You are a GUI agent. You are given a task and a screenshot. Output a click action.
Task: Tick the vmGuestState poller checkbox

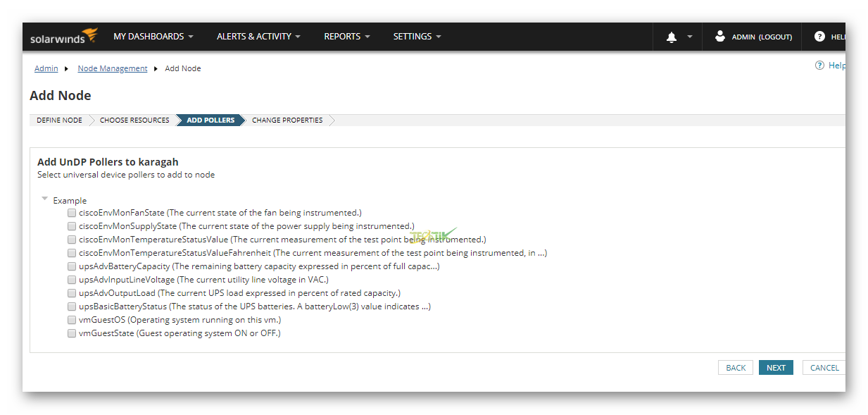tap(72, 333)
